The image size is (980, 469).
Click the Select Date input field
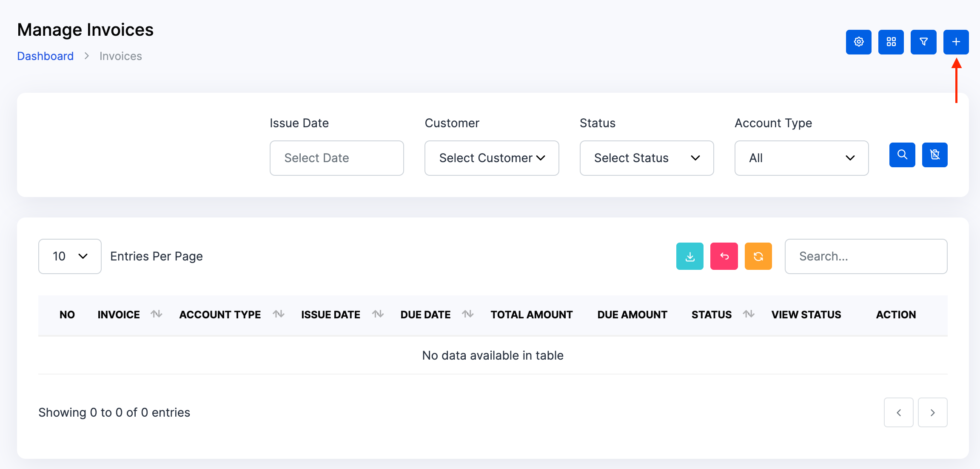tap(336, 158)
